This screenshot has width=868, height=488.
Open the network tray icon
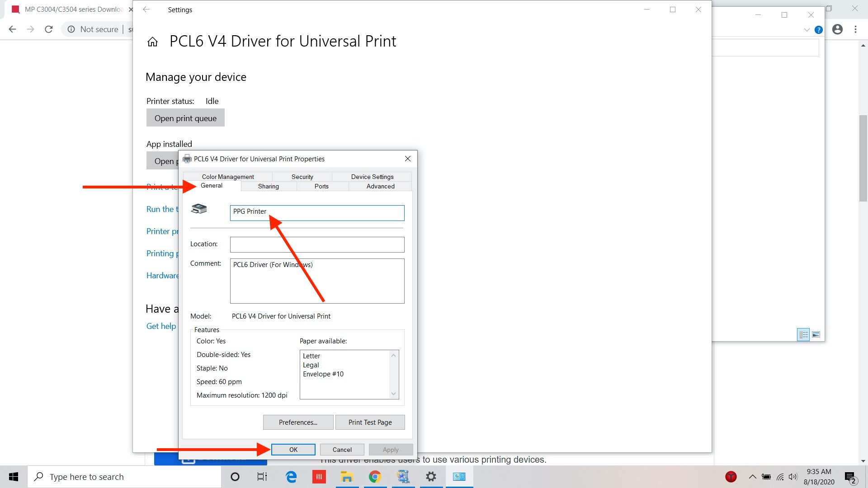[x=780, y=477]
